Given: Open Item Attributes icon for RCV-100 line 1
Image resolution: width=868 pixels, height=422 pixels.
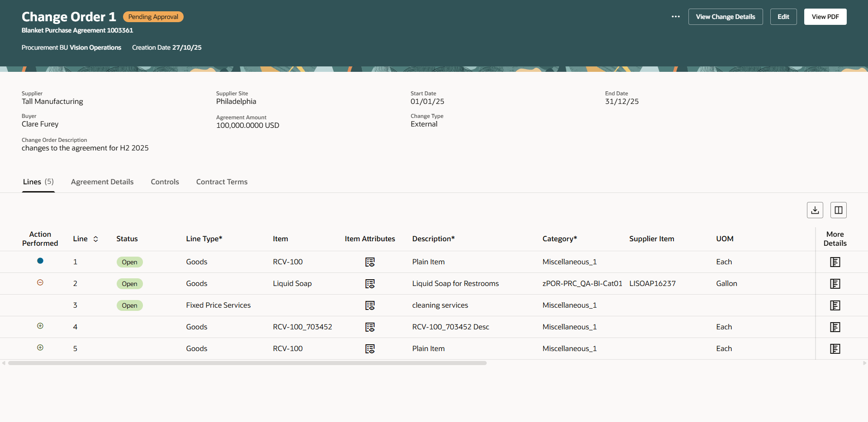Looking at the screenshot, I should (x=370, y=262).
